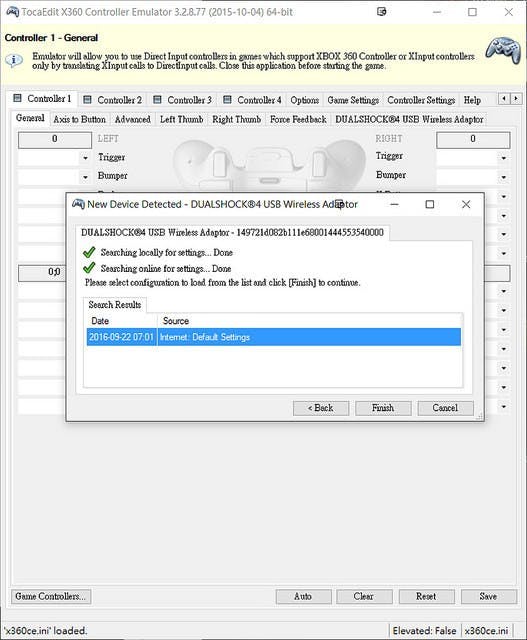Select the device tab in the dialog
Viewport: 527px width, 640px height.
pos(232,233)
